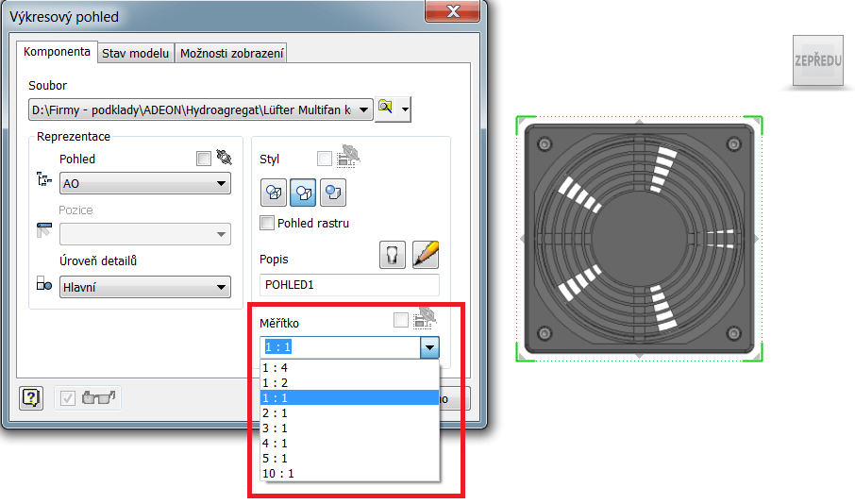Viewport: 855px width, 504px height.
Task: Open the Úroveň detailů Hlavní dropdown
Action: click(145, 287)
